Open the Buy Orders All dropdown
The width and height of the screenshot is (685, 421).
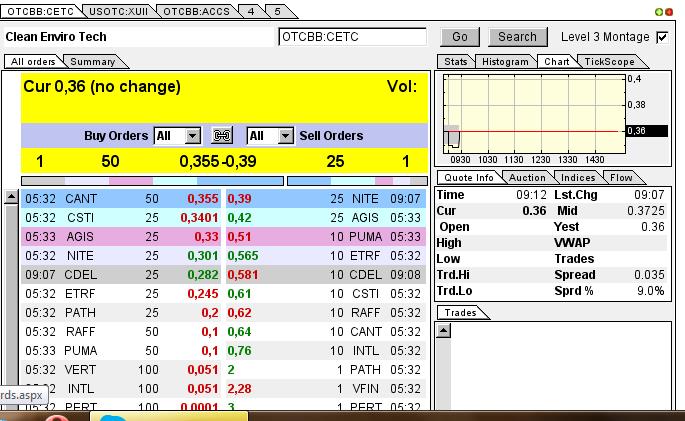coord(192,136)
